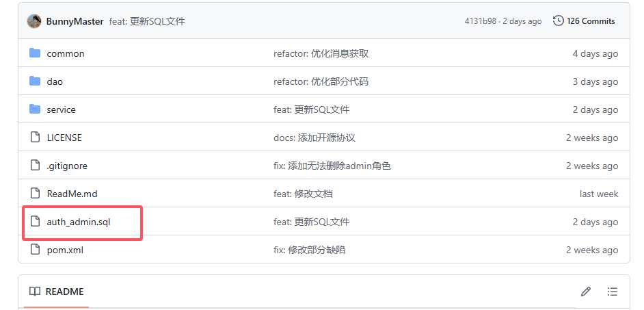Click the common folder icon

[35, 53]
